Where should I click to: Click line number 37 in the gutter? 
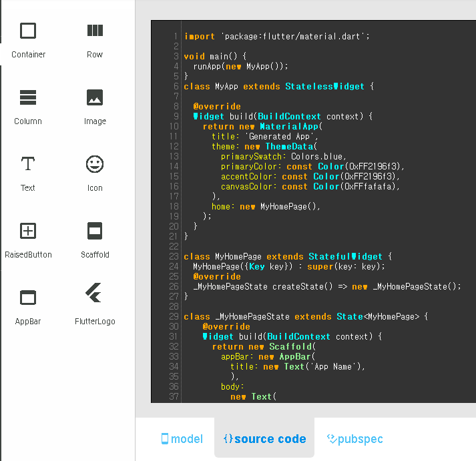click(x=174, y=397)
